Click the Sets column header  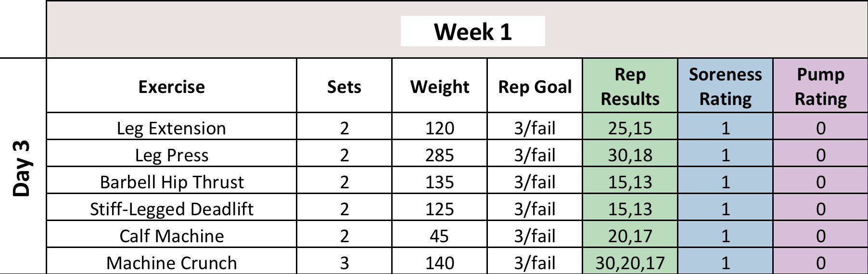click(344, 87)
